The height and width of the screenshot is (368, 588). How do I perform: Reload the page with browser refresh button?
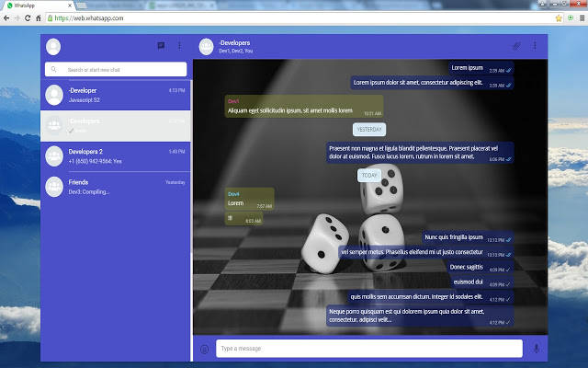coord(27,17)
